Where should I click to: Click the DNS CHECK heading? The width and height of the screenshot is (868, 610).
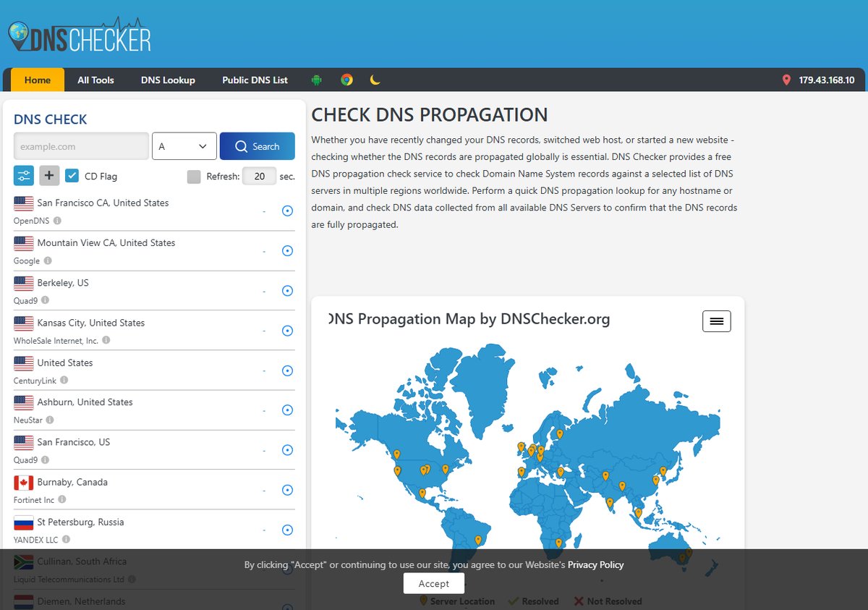pos(51,119)
